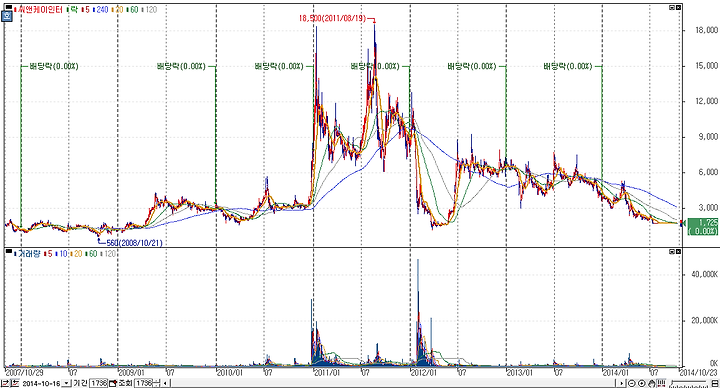Screen dimensions: 720x388
Task: Click the 기간 period input field
Action: pos(99,383)
